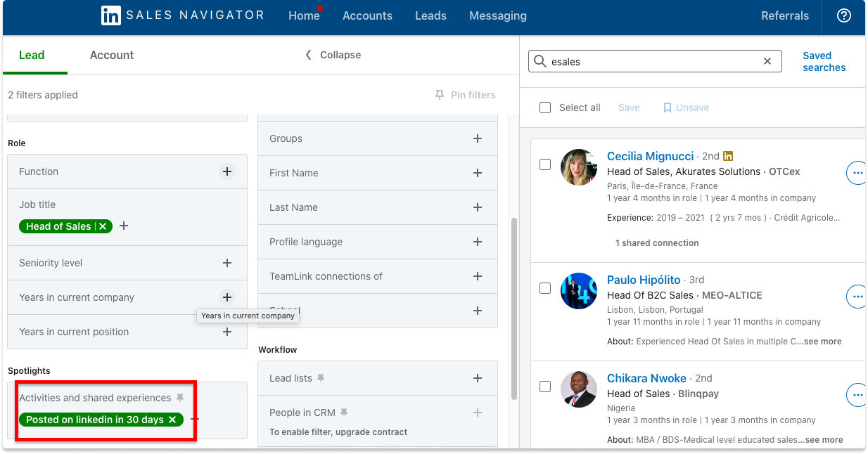Go to the Home menu

point(304,15)
